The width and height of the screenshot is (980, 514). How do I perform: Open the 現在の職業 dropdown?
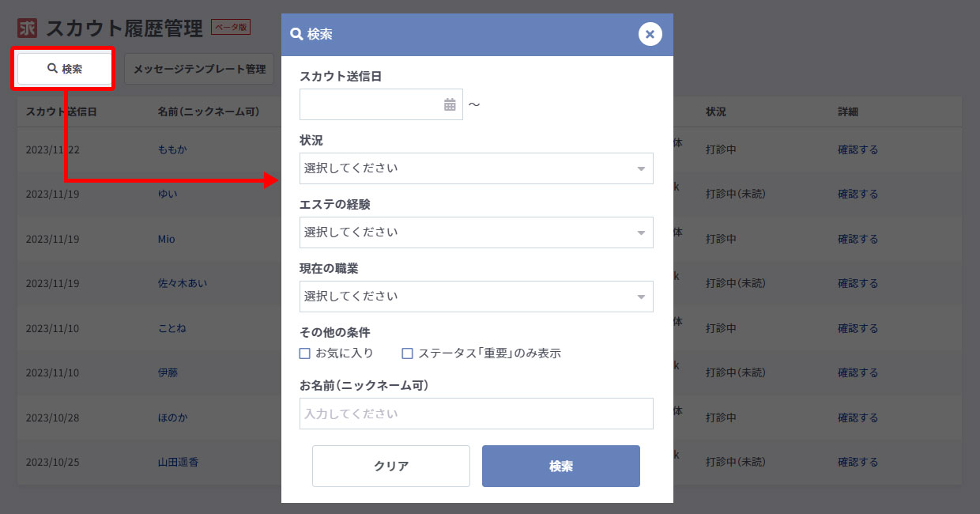476,297
